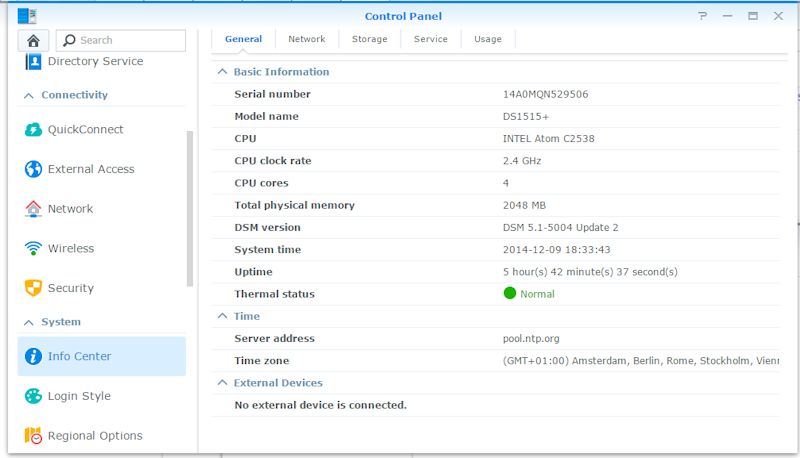The image size is (800, 458).
Task: Open the Wireless signal icon
Action: point(33,248)
